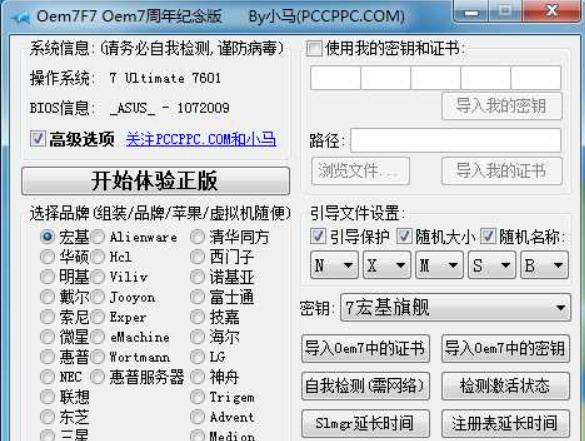Expand the boot letter dropdown showing S

tap(492, 265)
